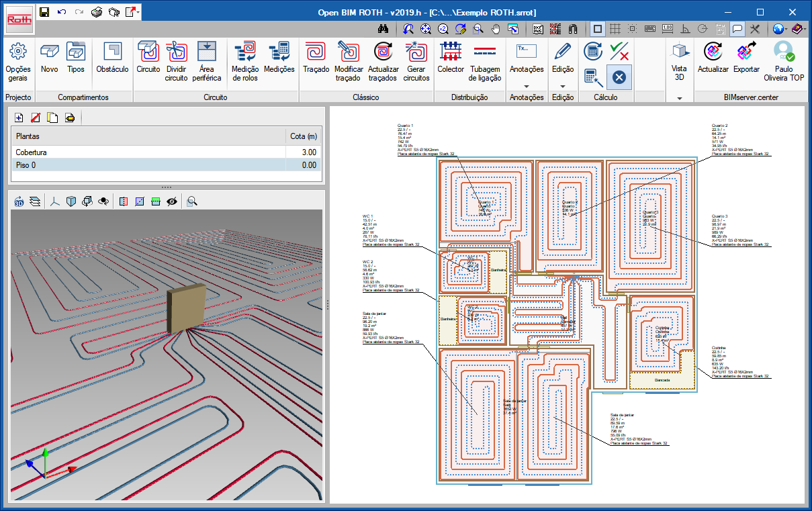Click the recalculate calculator icon in Cálculo
This screenshot has height=511, width=812.
coord(593,50)
